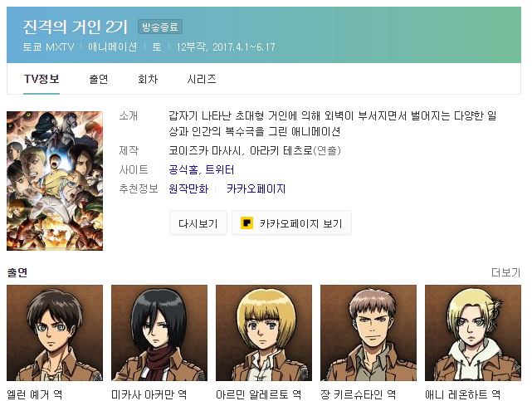The height and width of the screenshot is (401, 532).
Task: Open the 카카오페이지 recommendation link
Action: (256, 188)
